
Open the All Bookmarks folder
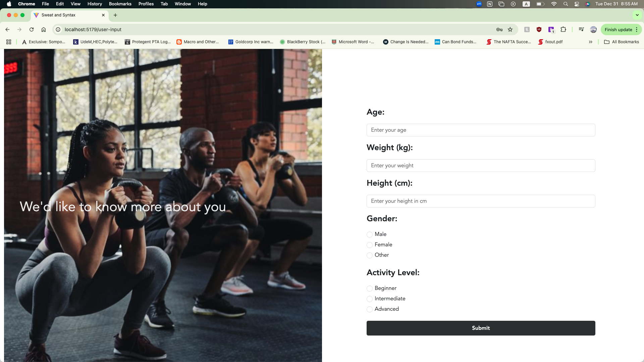622,42
